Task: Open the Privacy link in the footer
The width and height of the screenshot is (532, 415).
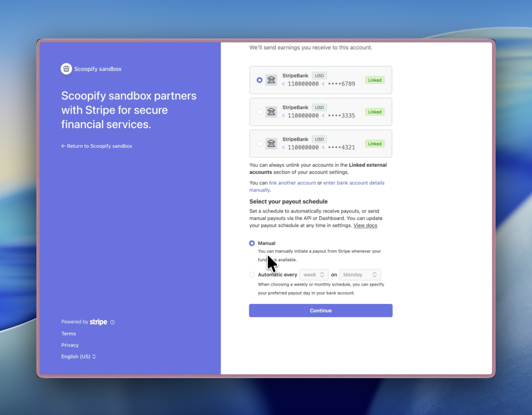Action: 70,345
